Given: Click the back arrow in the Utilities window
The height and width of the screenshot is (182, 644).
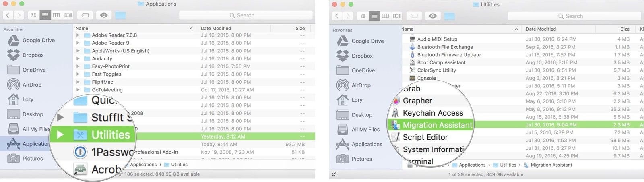Looking at the screenshot, I should tap(337, 16).
